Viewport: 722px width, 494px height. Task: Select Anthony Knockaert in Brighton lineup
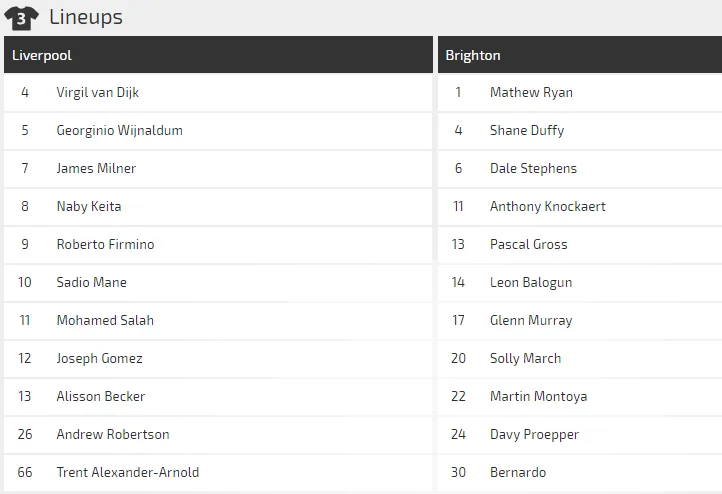click(x=547, y=206)
